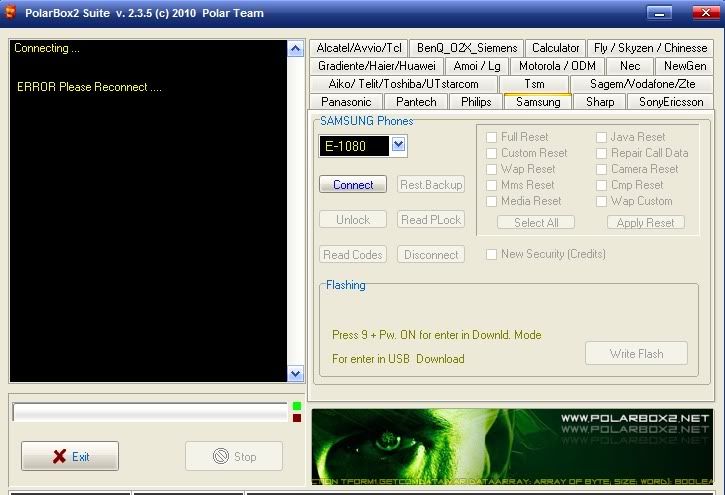
Task: Click the Read Codes button
Action: tap(353, 255)
